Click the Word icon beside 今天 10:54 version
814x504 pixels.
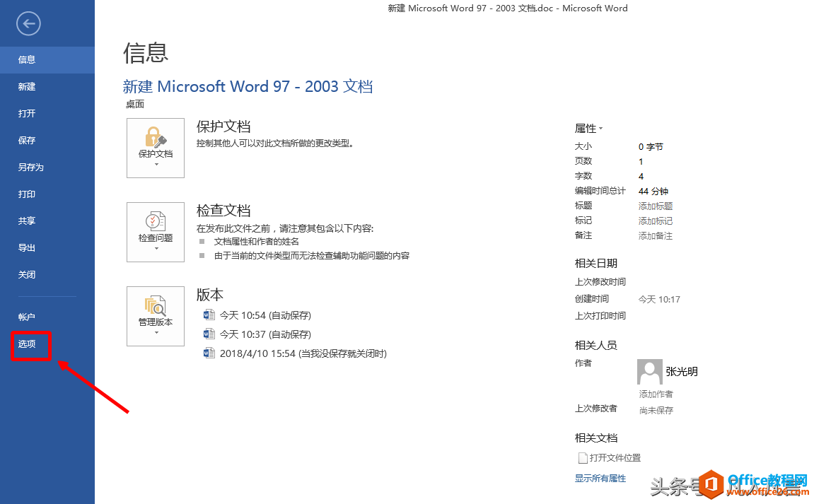pos(209,315)
